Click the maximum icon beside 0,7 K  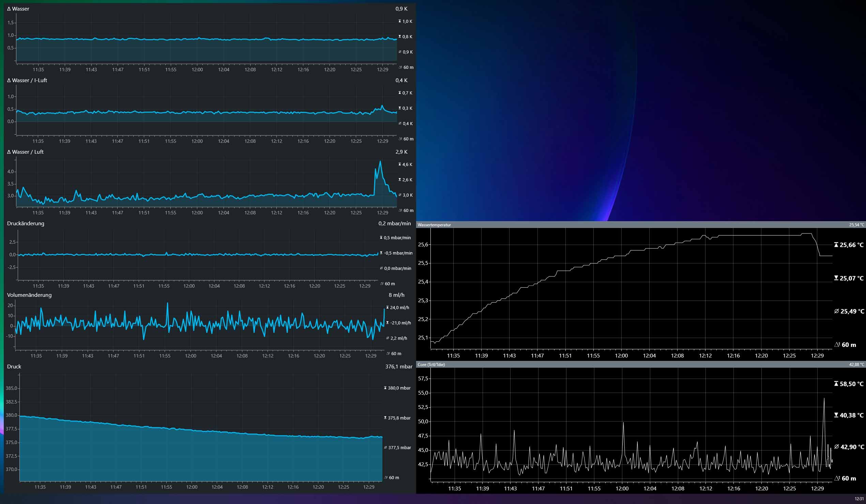[x=400, y=93]
